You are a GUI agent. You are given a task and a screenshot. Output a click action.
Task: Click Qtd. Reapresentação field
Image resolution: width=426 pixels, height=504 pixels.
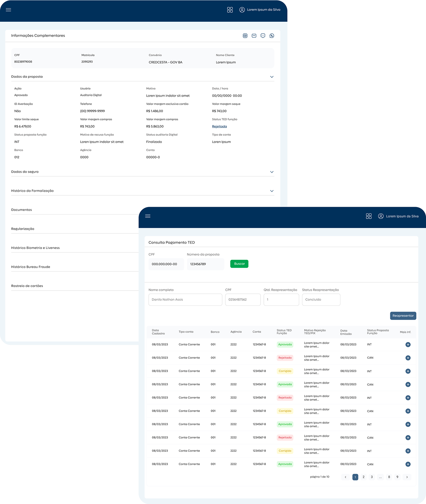tap(281, 299)
